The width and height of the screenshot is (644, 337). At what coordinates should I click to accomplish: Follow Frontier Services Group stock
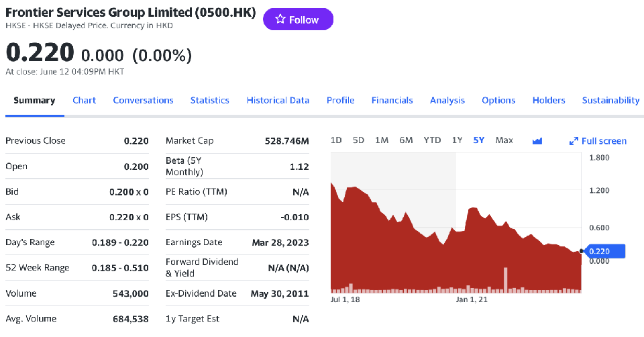click(x=298, y=20)
